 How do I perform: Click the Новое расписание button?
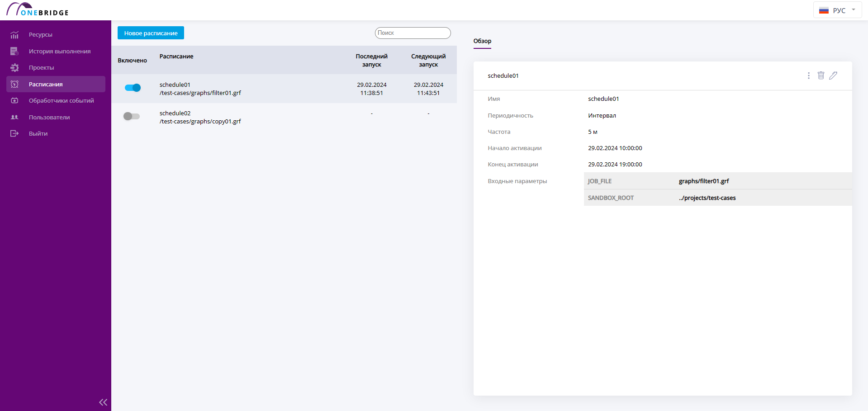pos(151,33)
